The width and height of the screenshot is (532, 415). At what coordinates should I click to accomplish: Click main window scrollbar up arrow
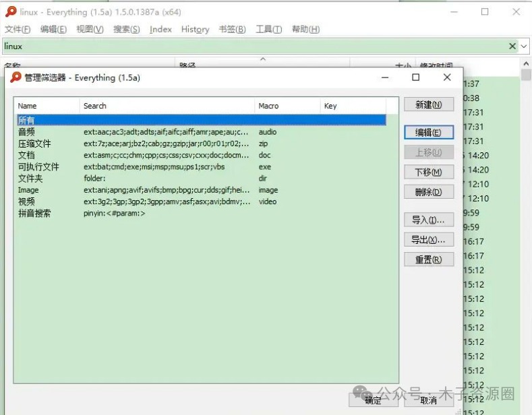click(x=526, y=63)
